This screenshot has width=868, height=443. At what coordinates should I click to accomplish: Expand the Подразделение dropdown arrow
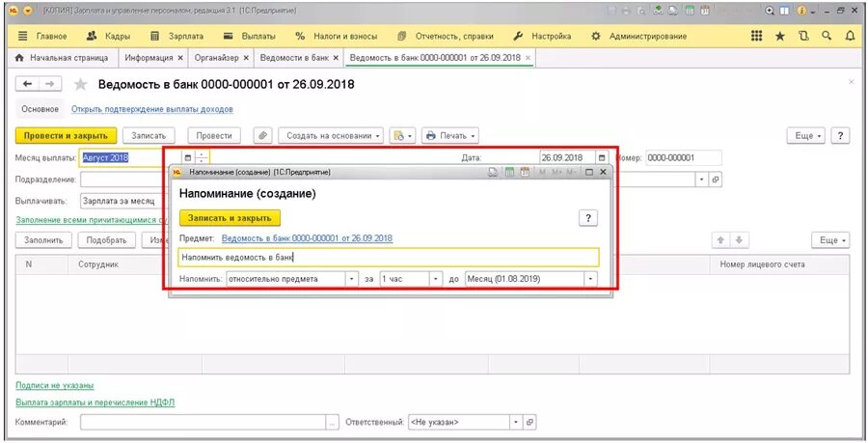tap(702, 180)
